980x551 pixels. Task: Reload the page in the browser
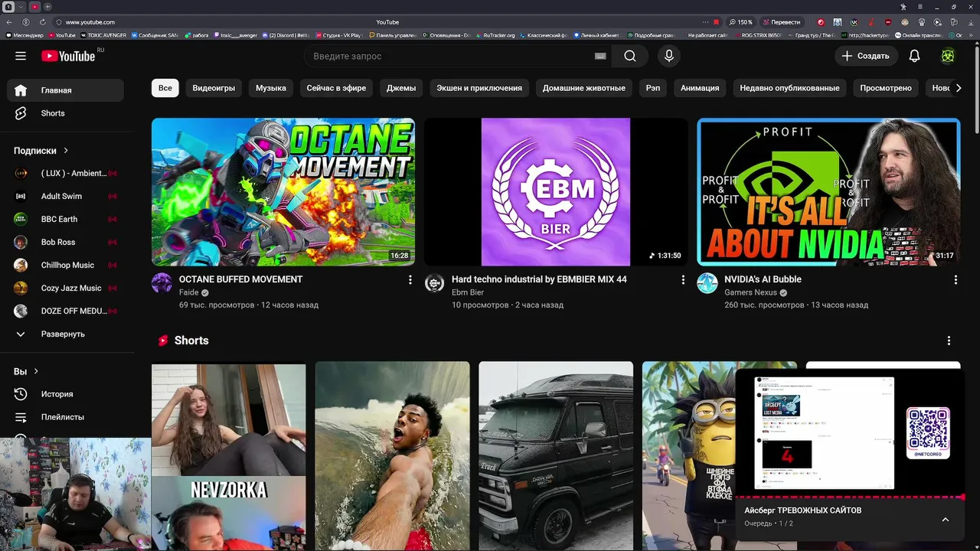(42, 22)
